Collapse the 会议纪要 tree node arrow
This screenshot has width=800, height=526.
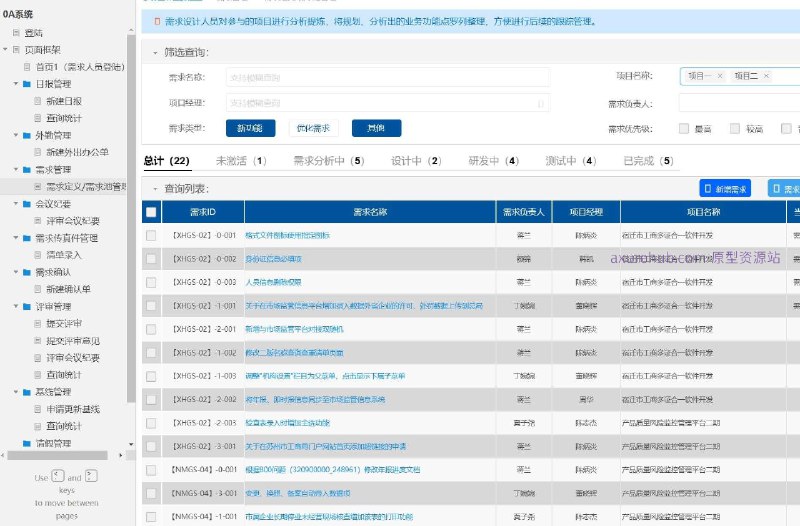tap(16, 204)
